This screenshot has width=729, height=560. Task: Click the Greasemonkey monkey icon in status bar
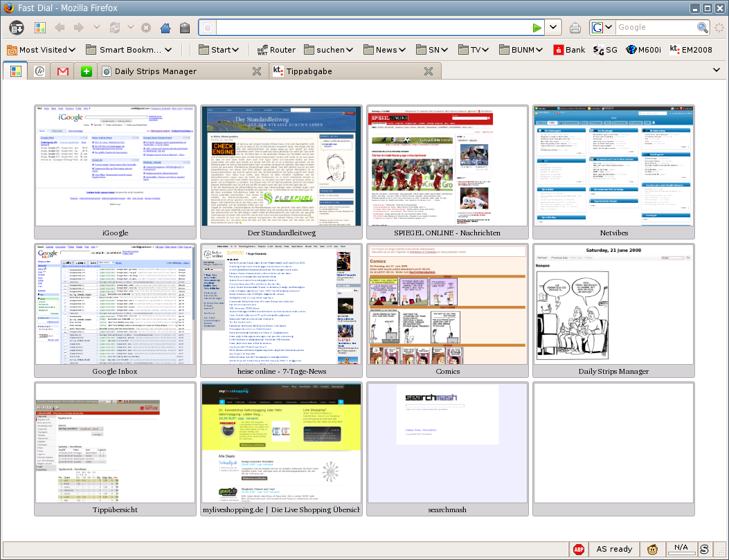(x=651, y=549)
